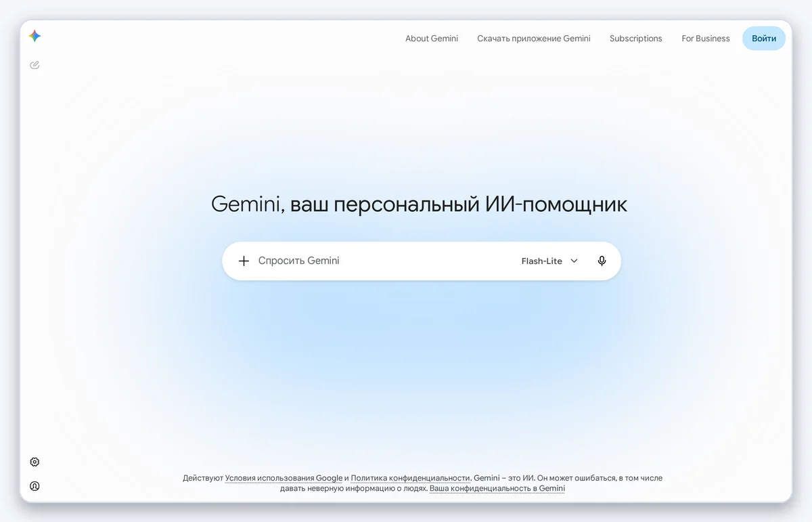Click the Gemini sparkle logo
This screenshot has height=522, width=812.
coord(35,37)
